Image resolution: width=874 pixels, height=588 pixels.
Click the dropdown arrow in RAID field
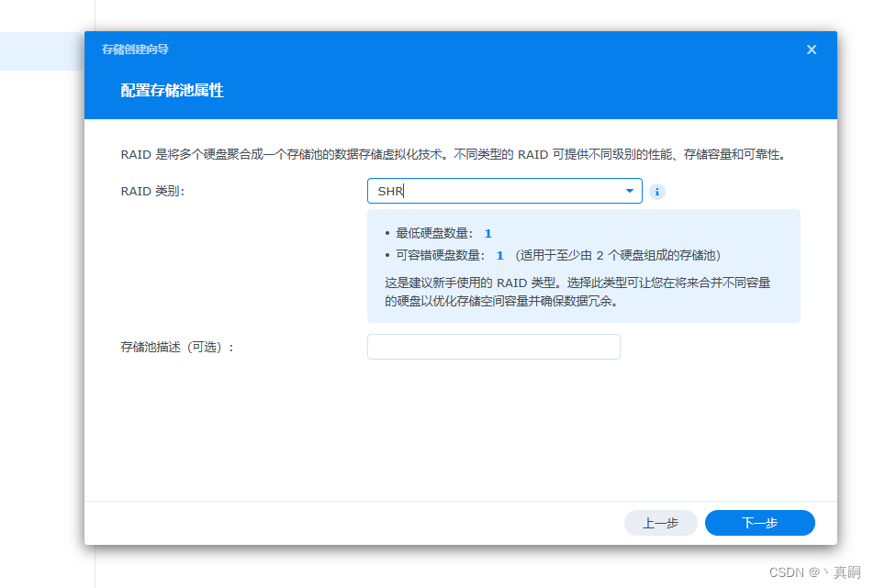[x=629, y=191]
